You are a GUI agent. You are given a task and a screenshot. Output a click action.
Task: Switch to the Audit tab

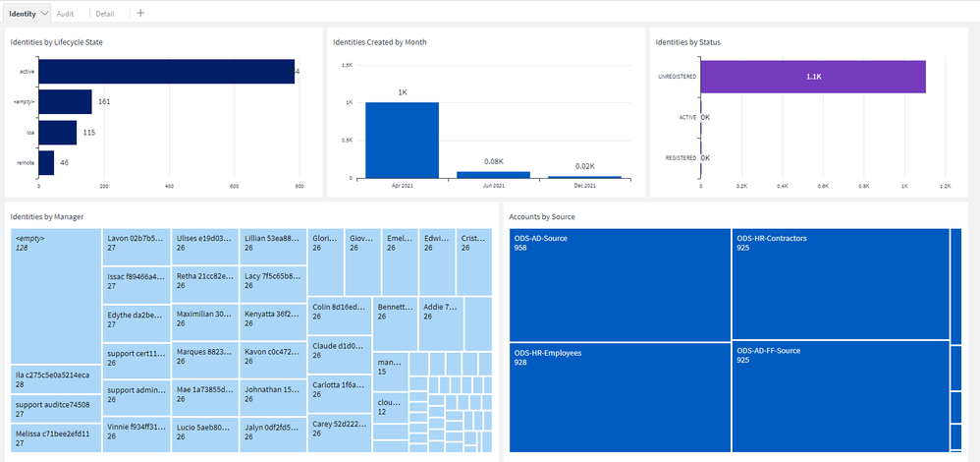point(65,14)
